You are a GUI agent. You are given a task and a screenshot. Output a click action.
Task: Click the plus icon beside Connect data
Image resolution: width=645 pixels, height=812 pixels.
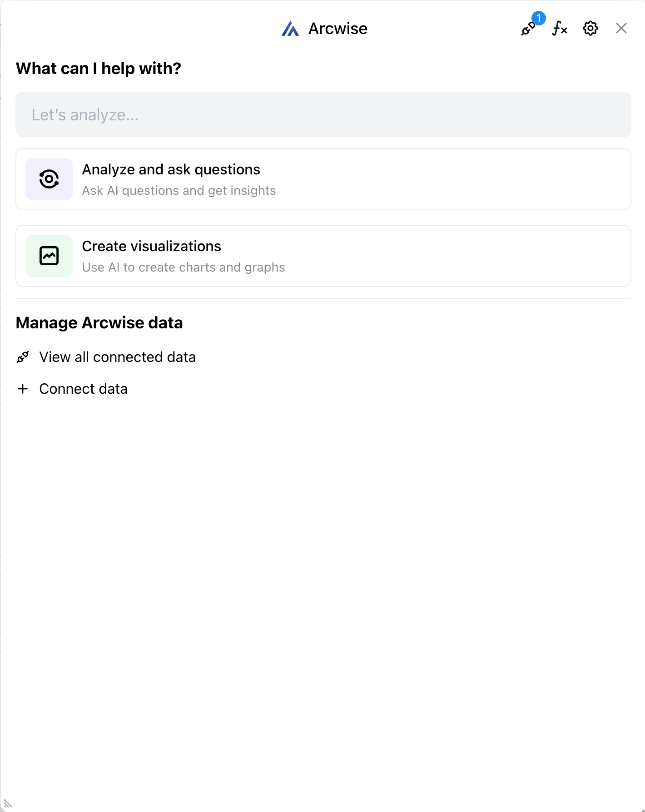23,389
